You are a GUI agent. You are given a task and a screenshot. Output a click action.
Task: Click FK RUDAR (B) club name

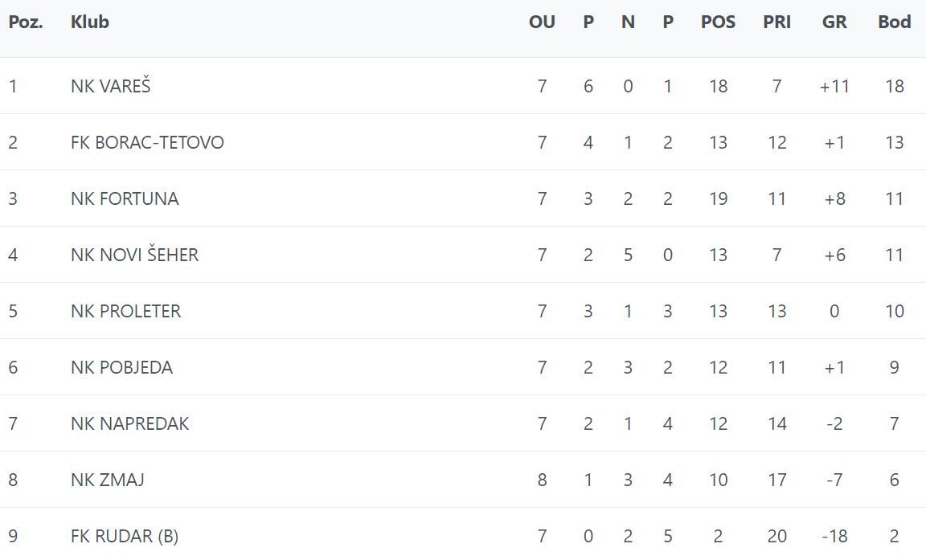tap(125, 536)
